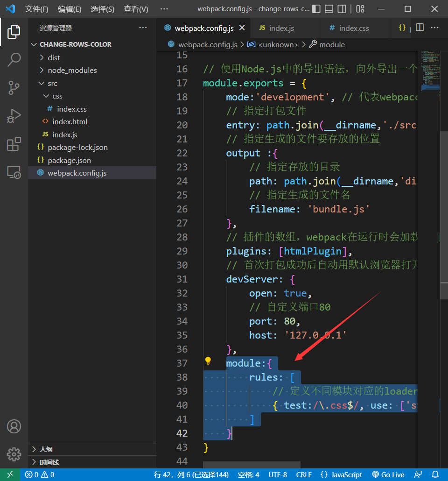Click the editor horizontal scrollbar
This screenshot has width=448, height=481.
tap(252, 465)
